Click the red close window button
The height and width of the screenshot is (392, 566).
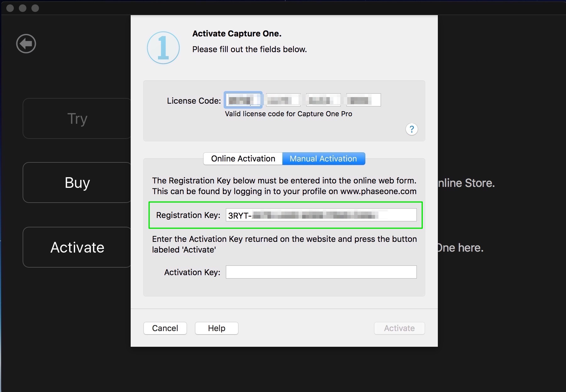click(x=10, y=8)
